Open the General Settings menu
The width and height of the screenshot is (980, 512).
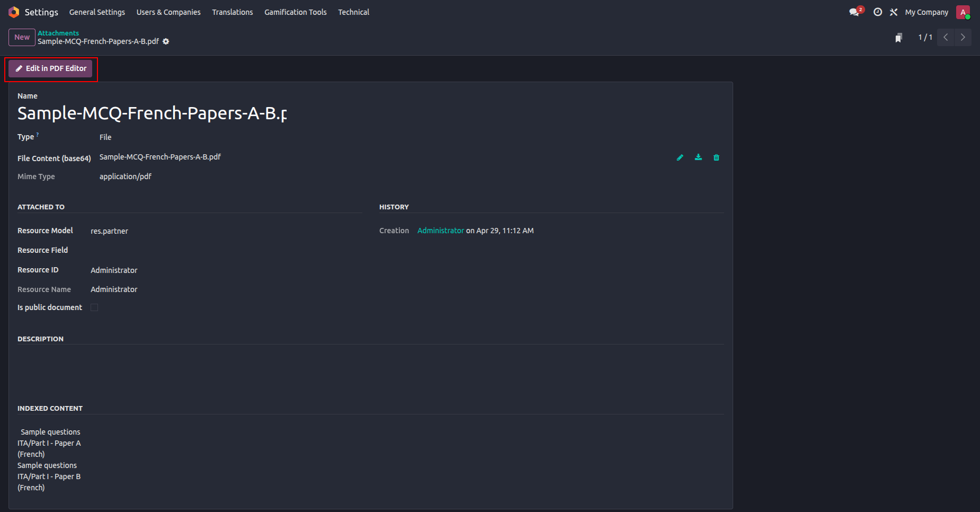(x=97, y=12)
